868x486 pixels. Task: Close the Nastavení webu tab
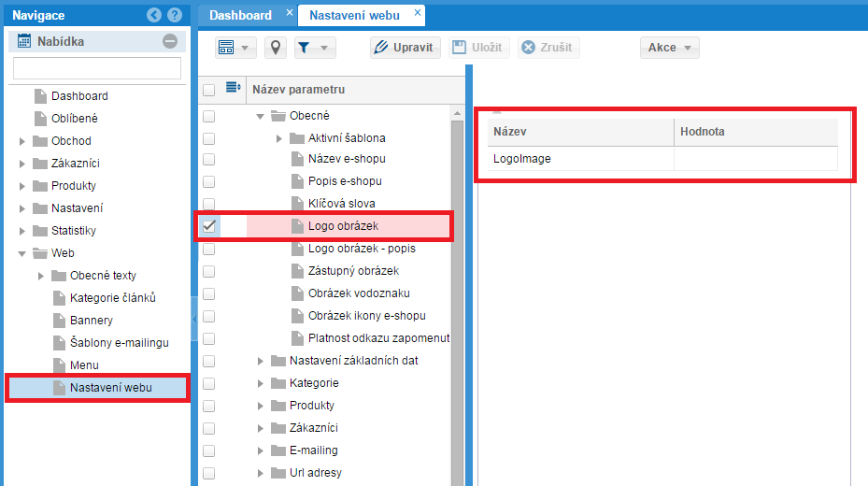click(418, 12)
